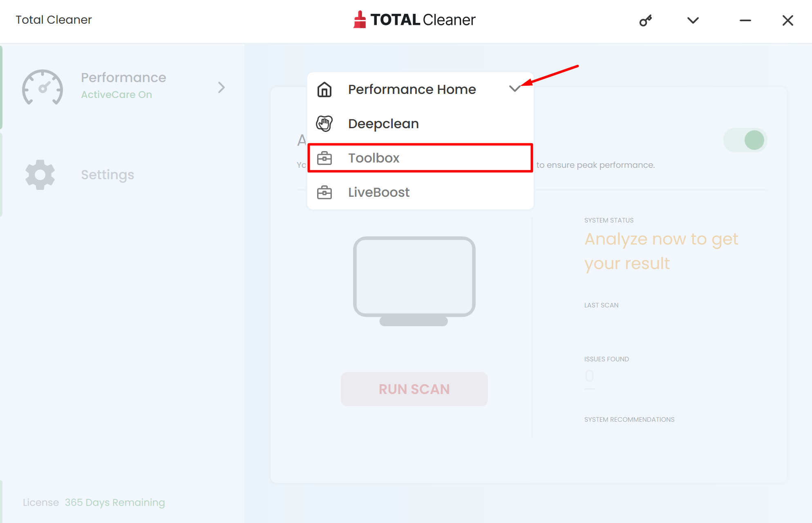This screenshot has height=523, width=812.
Task: Expand Performance with the right chevron arrow
Action: [x=221, y=87]
